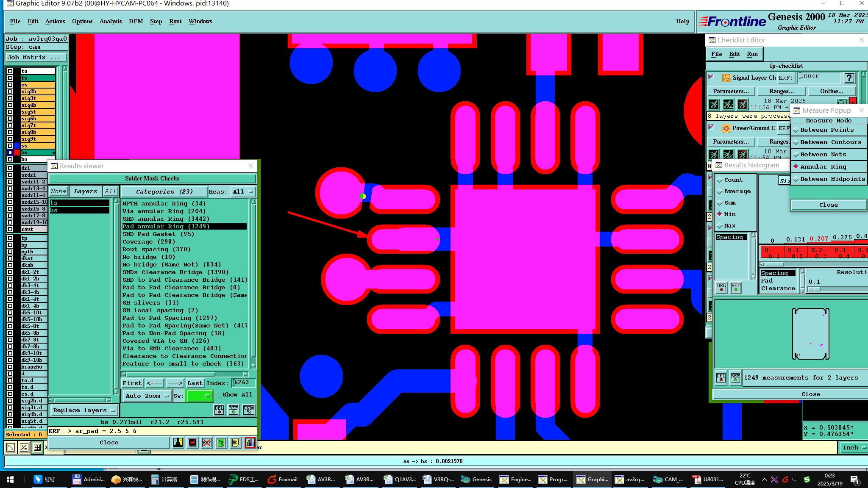This screenshot has height=488, width=868.
Task: Open the Inch units dropdown
Action: [x=853, y=447]
